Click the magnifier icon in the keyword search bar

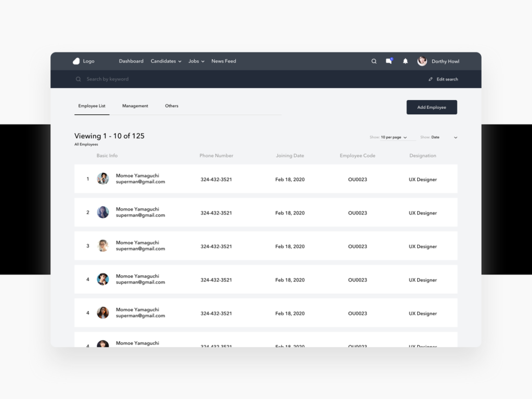(x=78, y=78)
